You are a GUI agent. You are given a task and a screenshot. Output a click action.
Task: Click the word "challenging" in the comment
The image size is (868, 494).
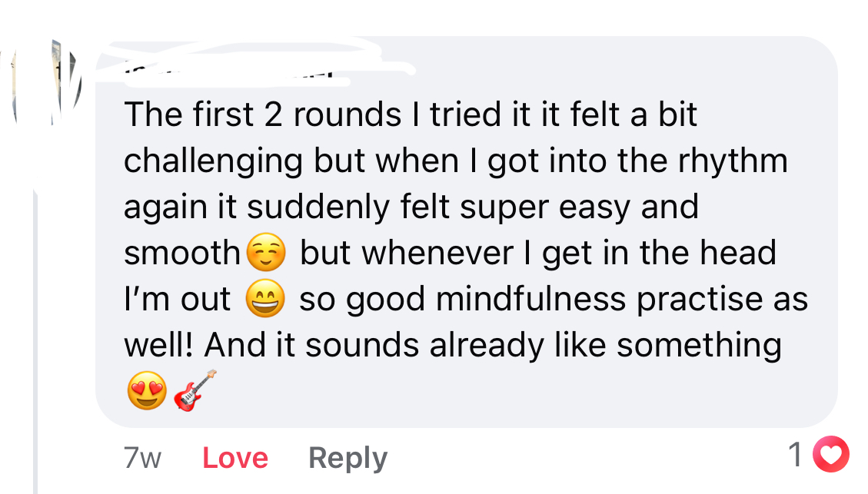213,161
